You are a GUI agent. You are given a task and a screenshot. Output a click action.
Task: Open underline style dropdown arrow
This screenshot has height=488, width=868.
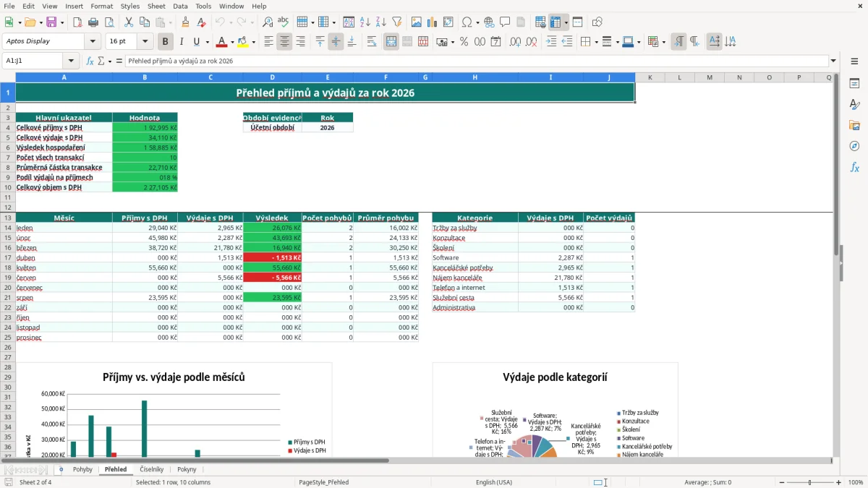pos(207,42)
